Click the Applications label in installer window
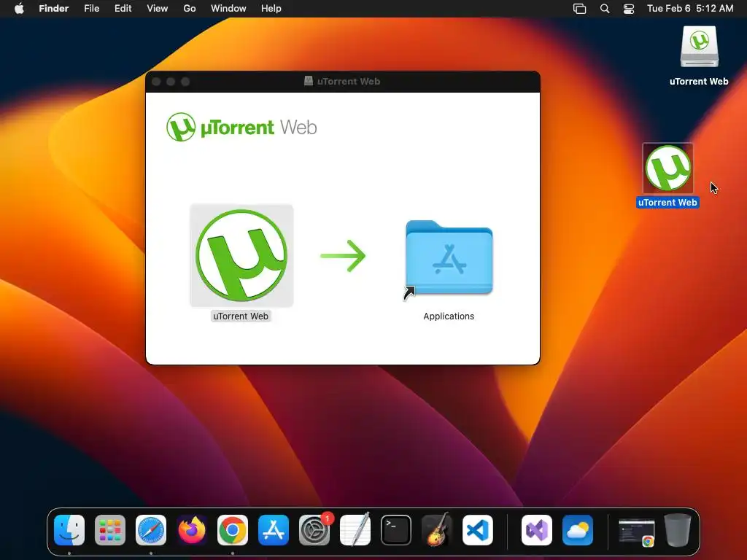747x560 pixels. (x=449, y=316)
